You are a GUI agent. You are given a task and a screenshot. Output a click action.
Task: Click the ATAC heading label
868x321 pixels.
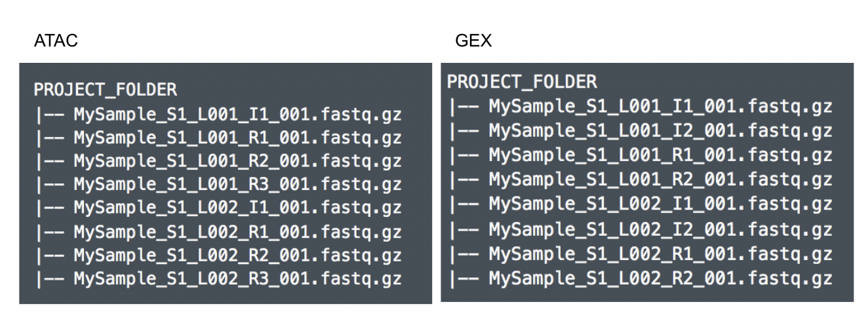click(56, 41)
